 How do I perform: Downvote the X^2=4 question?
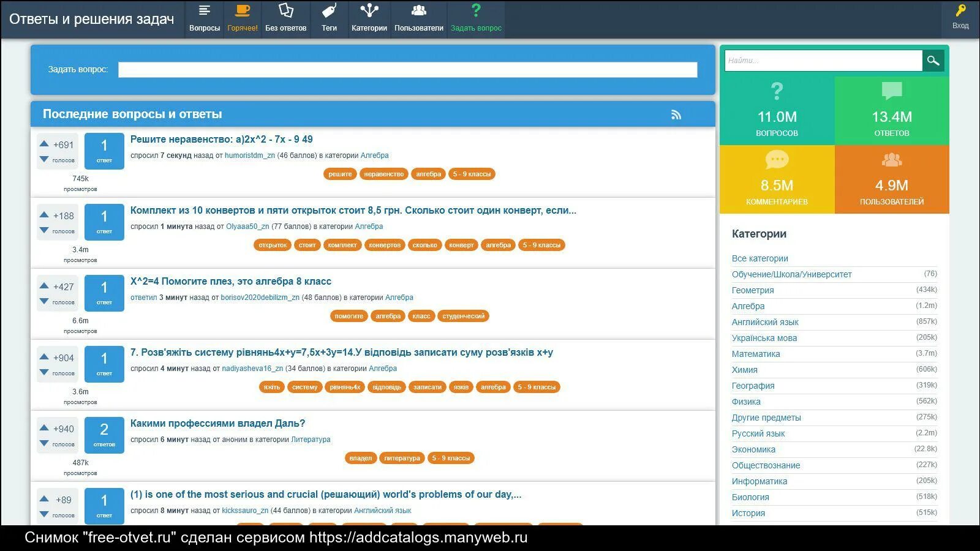pyautogui.click(x=44, y=301)
